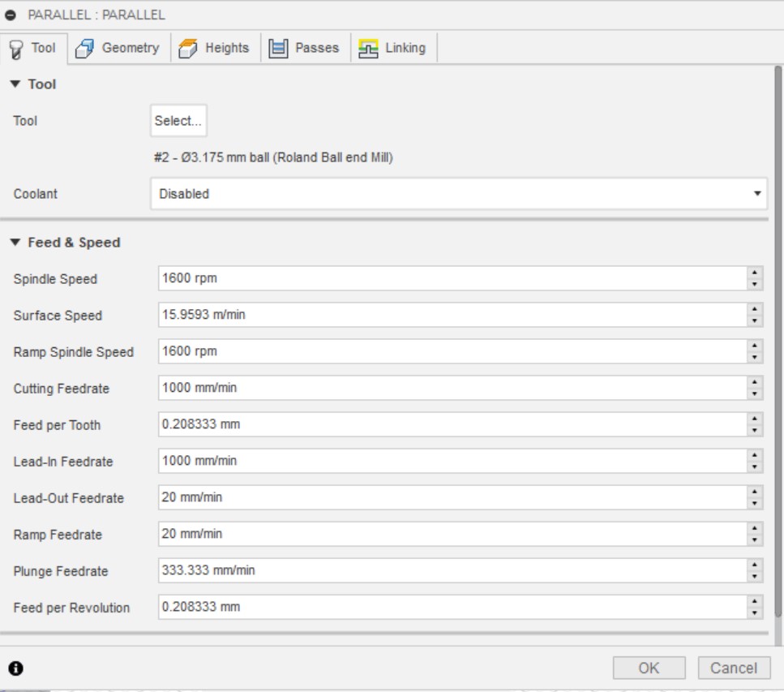Click the Roland Ball end Mill description
Image resolution: width=784 pixels, height=692 pixels.
coord(273,157)
